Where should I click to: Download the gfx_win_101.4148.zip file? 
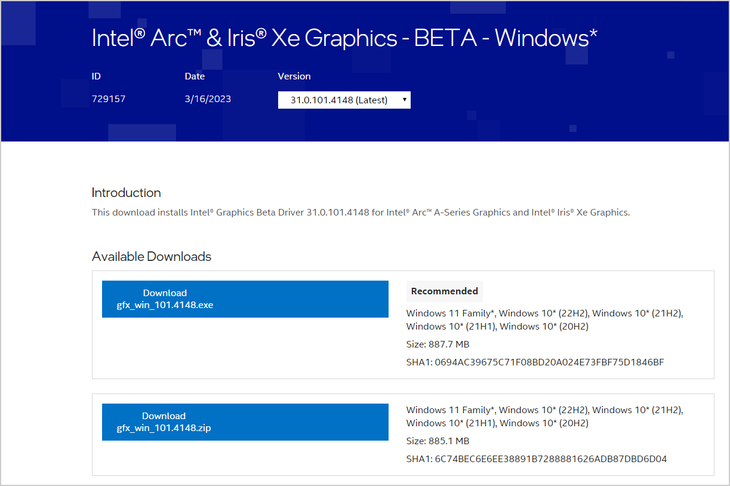(x=245, y=422)
